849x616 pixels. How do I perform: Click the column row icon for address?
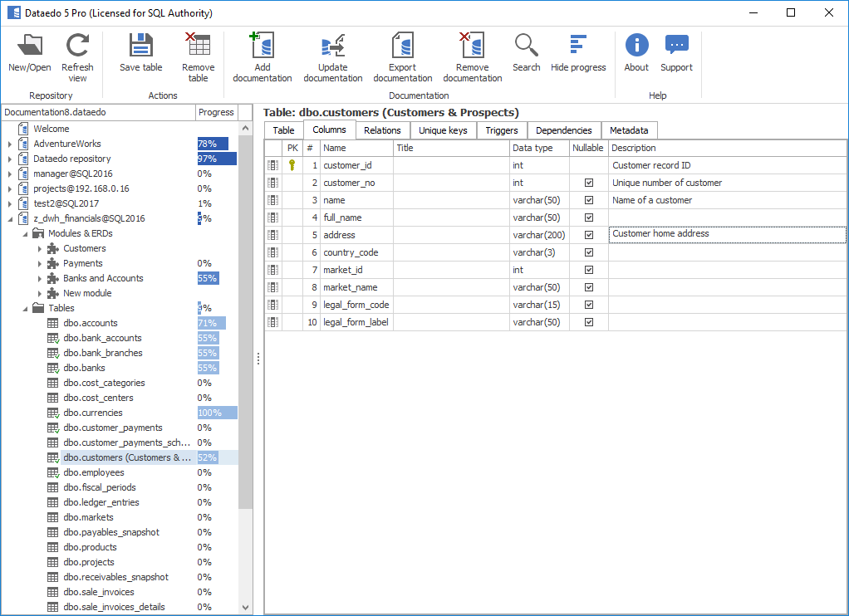(x=272, y=235)
